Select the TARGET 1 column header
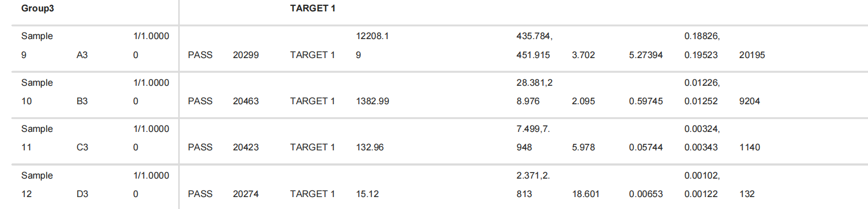 coord(312,9)
